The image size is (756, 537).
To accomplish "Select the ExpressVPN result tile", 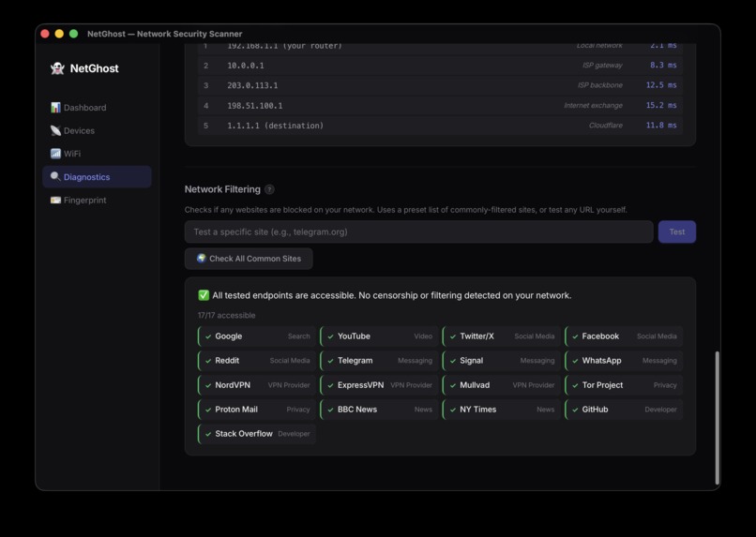I will [x=380, y=385].
